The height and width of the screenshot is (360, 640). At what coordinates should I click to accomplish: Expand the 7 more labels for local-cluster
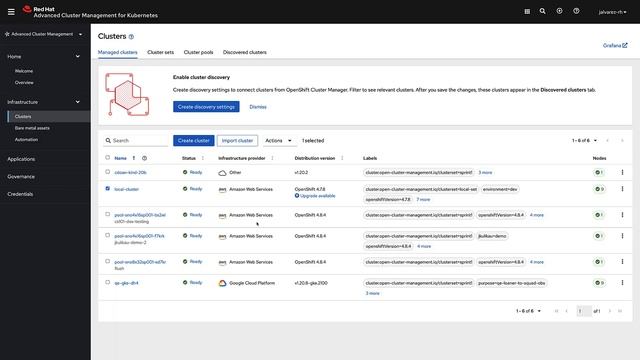point(423,200)
